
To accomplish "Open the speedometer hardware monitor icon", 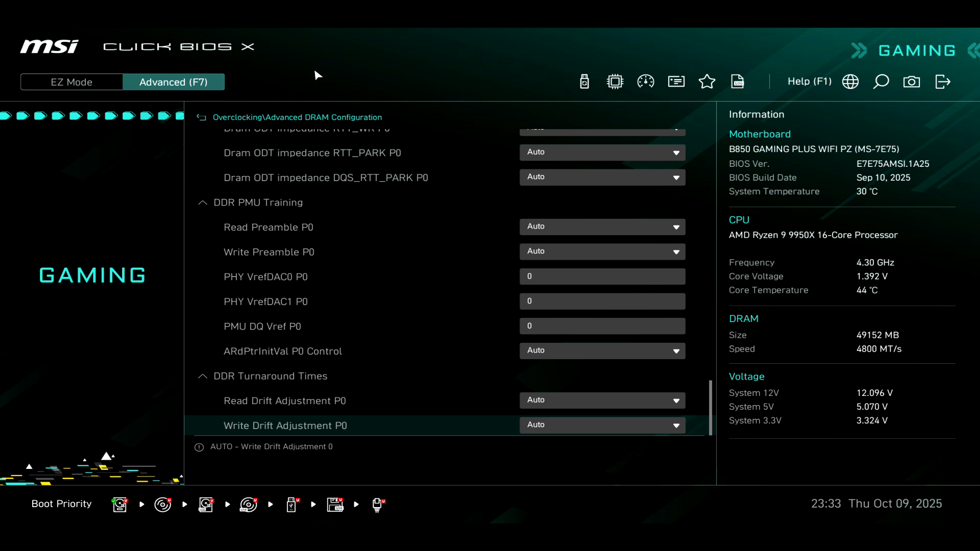I will point(646,82).
